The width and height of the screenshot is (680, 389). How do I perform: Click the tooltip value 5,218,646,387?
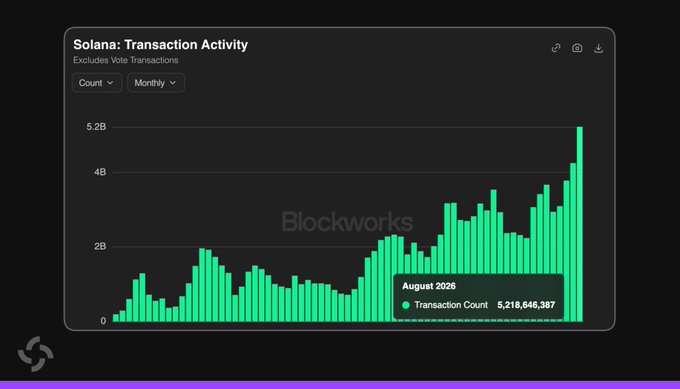tap(526, 305)
